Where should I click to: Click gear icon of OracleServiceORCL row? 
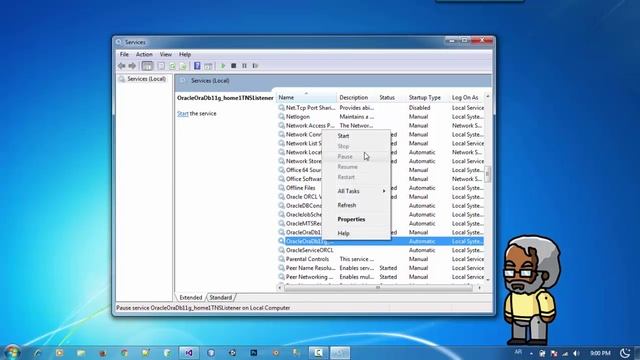coord(282,250)
